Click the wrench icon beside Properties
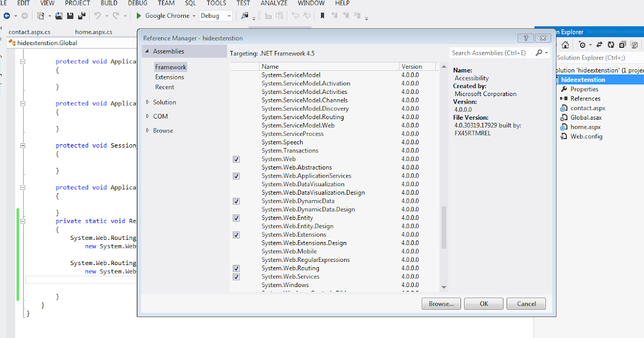 point(564,89)
